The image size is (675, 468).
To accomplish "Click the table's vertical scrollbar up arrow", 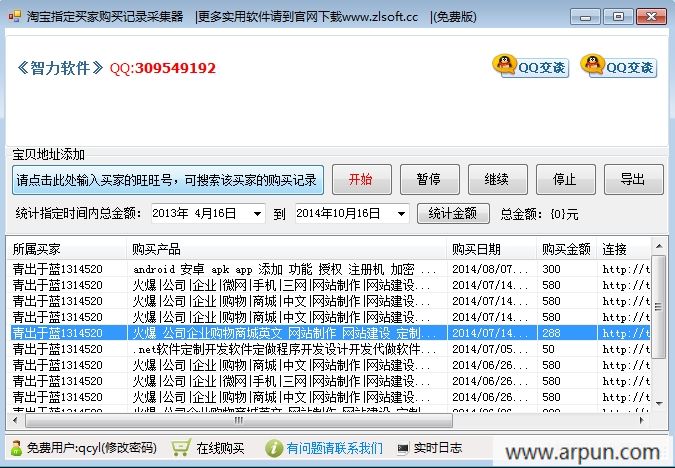I will (x=659, y=246).
